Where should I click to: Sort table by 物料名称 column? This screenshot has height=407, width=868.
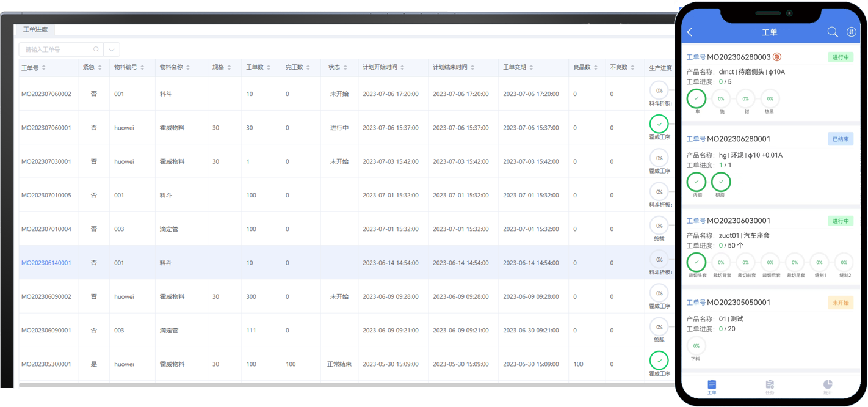coord(188,67)
